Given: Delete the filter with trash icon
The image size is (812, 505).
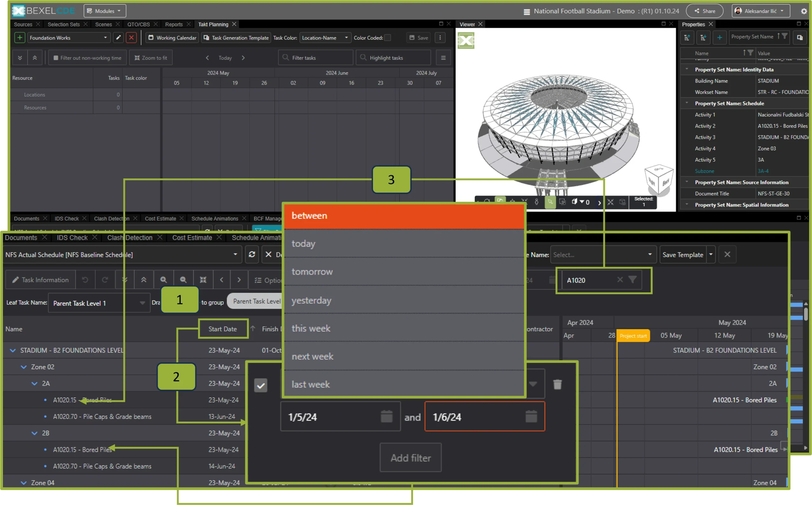Looking at the screenshot, I should pyautogui.click(x=557, y=384).
